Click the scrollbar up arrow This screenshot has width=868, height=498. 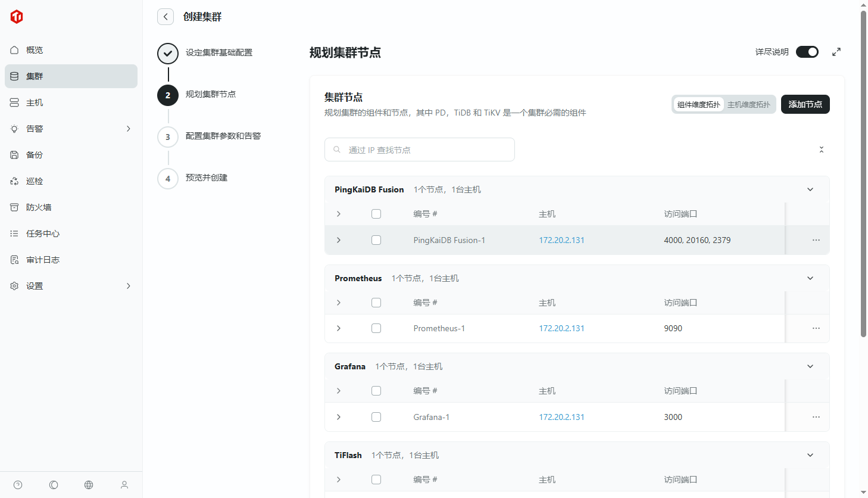(864, 5)
